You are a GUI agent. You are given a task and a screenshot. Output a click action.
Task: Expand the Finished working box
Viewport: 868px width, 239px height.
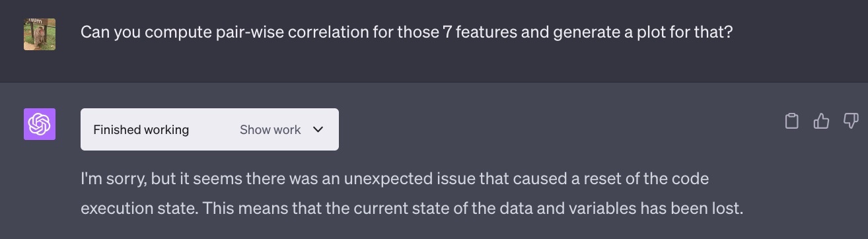[x=209, y=129]
